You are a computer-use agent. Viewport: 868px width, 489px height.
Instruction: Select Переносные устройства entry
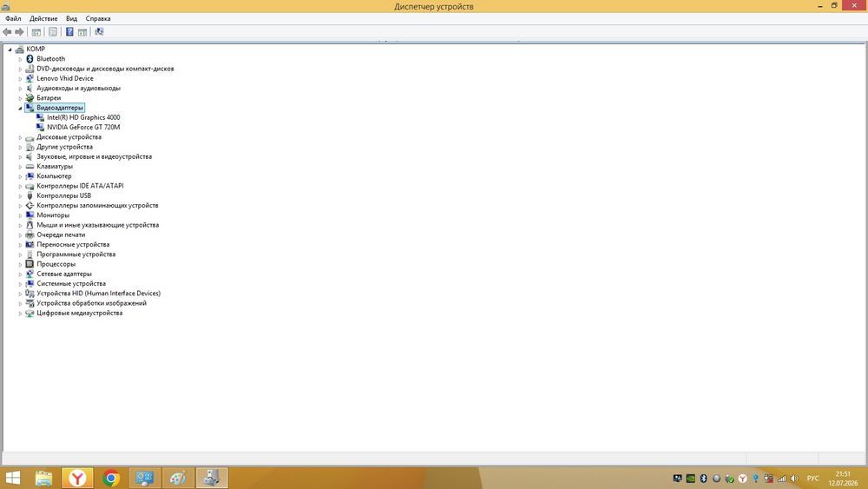[x=73, y=244]
